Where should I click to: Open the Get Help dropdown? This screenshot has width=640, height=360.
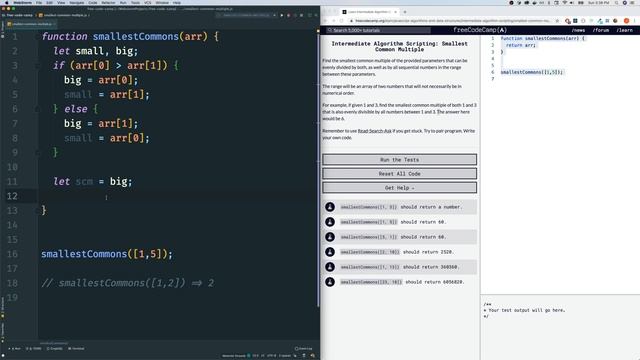(400, 188)
